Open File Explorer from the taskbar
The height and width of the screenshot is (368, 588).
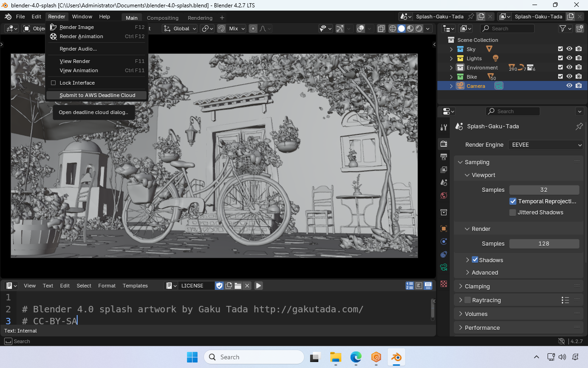click(x=336, y=357)
